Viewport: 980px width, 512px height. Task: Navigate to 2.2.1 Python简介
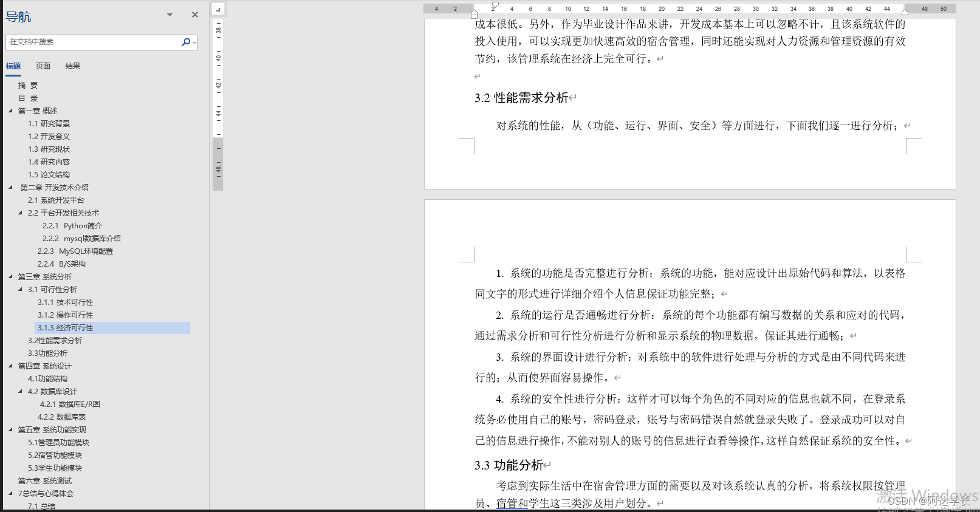72,225
